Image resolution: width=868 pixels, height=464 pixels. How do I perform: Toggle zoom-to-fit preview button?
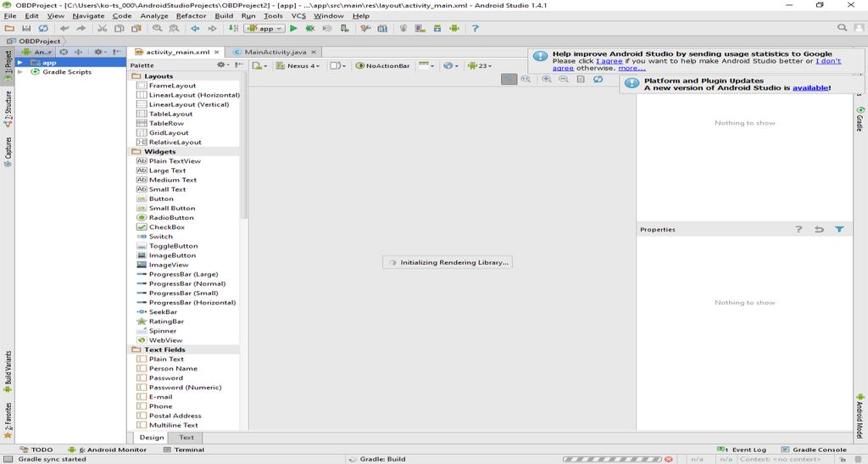coord(509,79)
